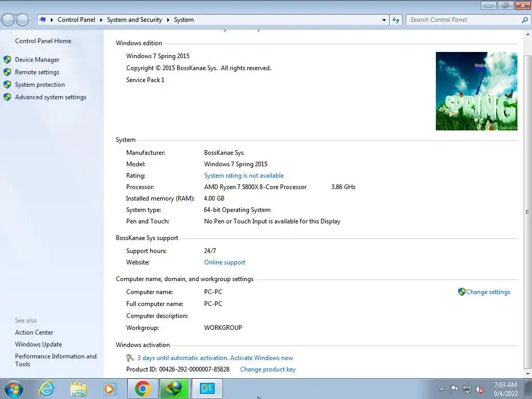Click the Forward navigation button
532x399 pixels.
(22, 20)
